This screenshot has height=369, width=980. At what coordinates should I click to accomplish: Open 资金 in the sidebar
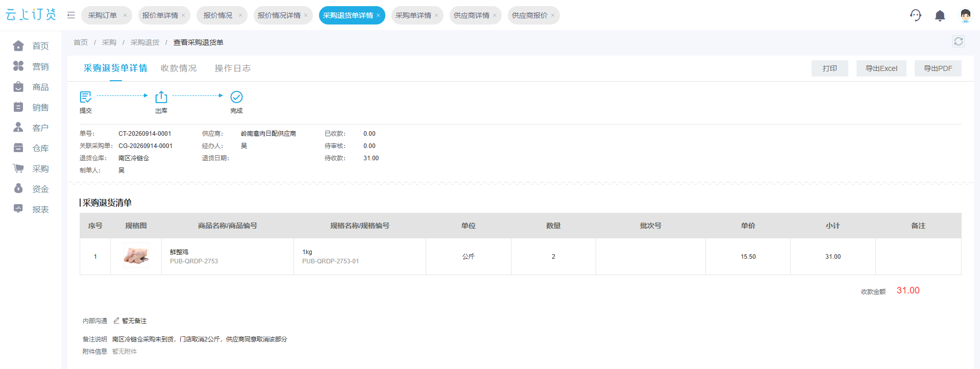31,189
